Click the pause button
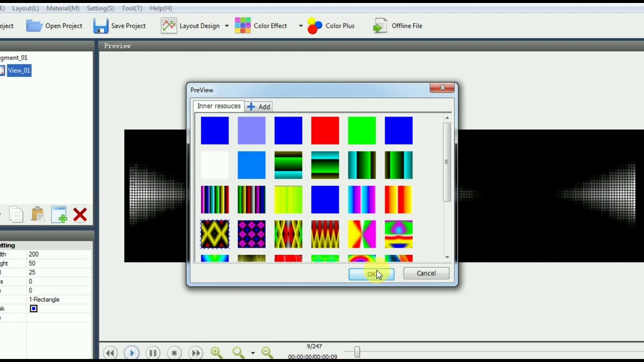644x362 pixels. click(x=153, y=353)
